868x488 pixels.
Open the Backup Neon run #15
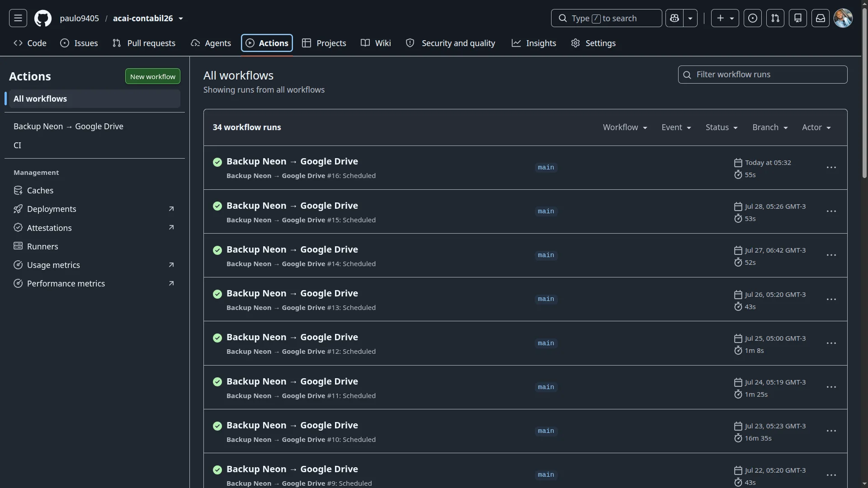[292, 206]
